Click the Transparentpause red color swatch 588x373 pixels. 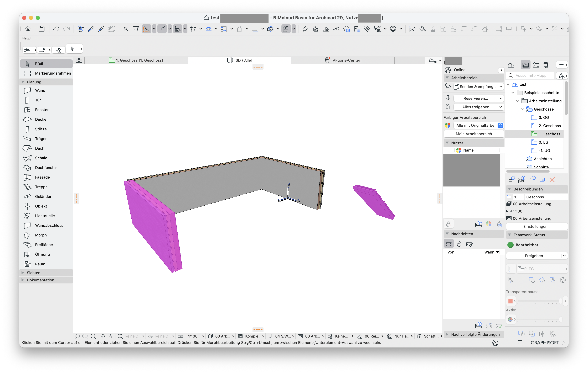tap(510, 301)
